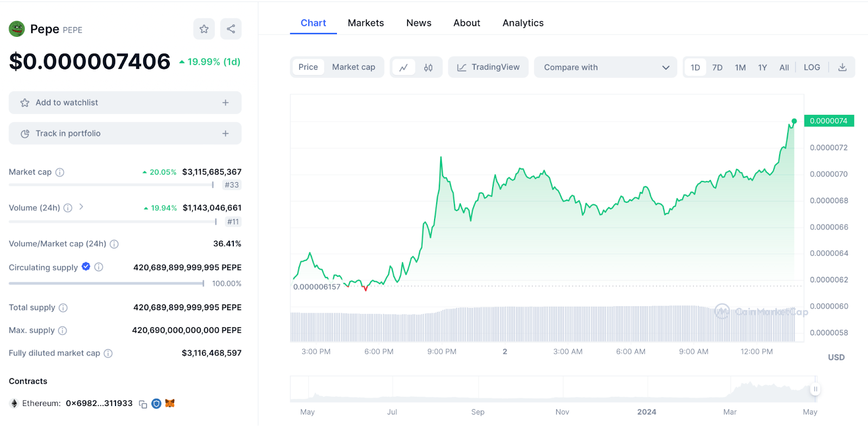Click the $0.000007406 price value
Screen dimensions: 868x426
[x=90, y=61]
